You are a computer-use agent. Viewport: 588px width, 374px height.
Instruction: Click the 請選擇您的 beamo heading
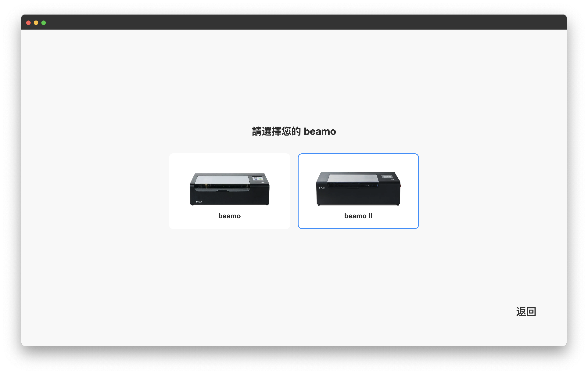(x=294, y=131)
